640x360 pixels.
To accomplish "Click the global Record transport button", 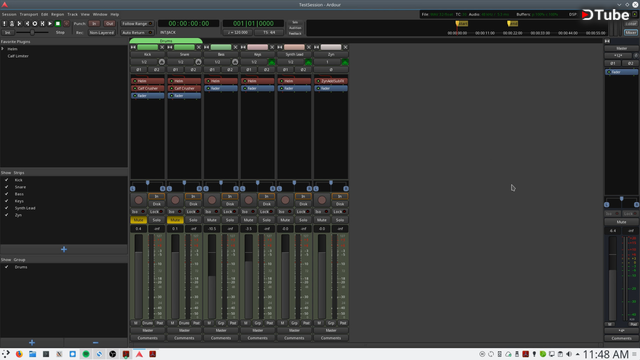I will [66, 24].
